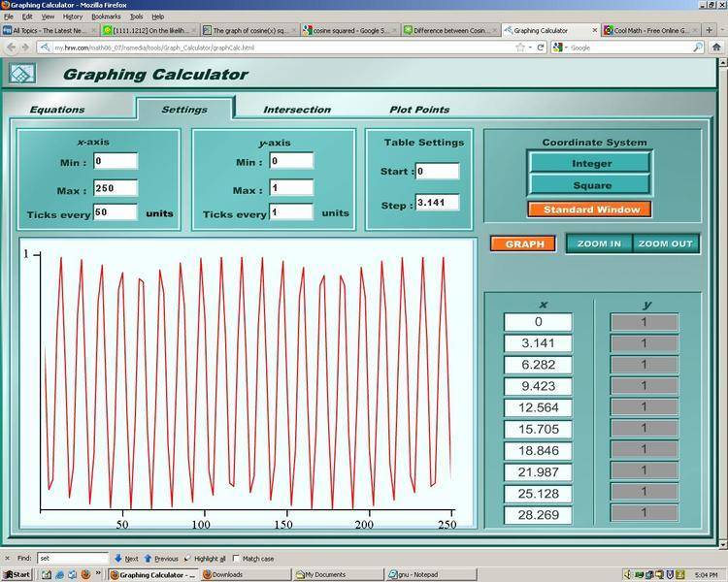Click the x-axis Max input field
This screenshot has height=582, width=728.
pos(116,188)
